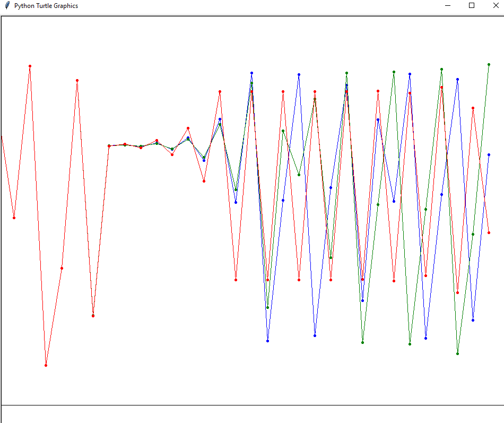Image resolution: width=504 pixels, height=423 pixels.
Task: Click the lowest red data point
Action: [x=46, y=365]
